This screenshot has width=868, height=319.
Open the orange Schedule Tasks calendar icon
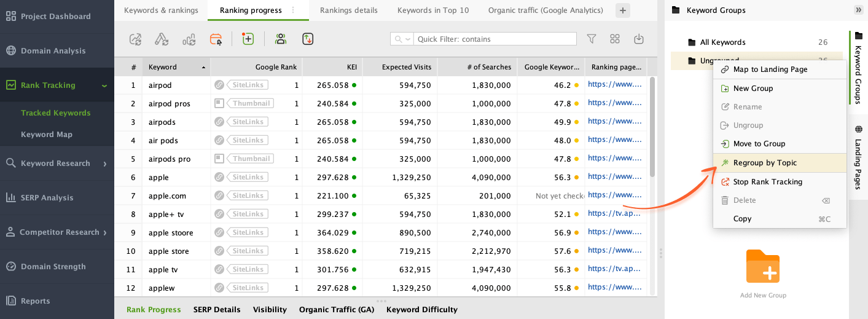click(216, 39)
